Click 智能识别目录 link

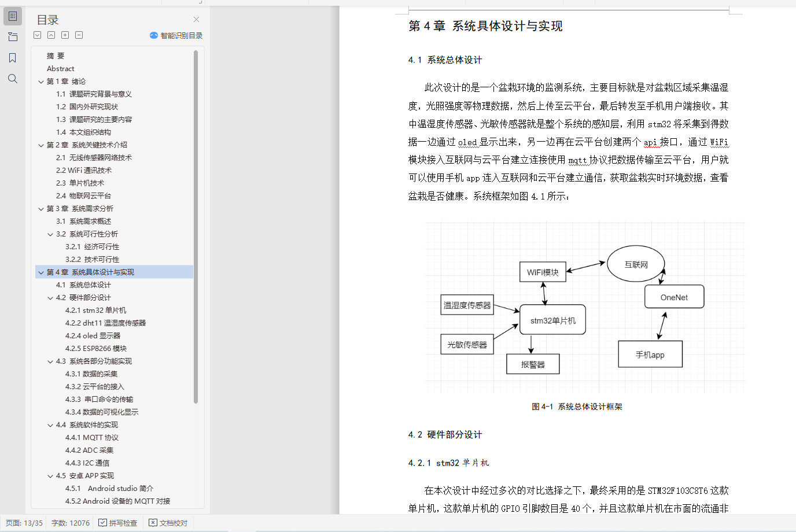182,35
